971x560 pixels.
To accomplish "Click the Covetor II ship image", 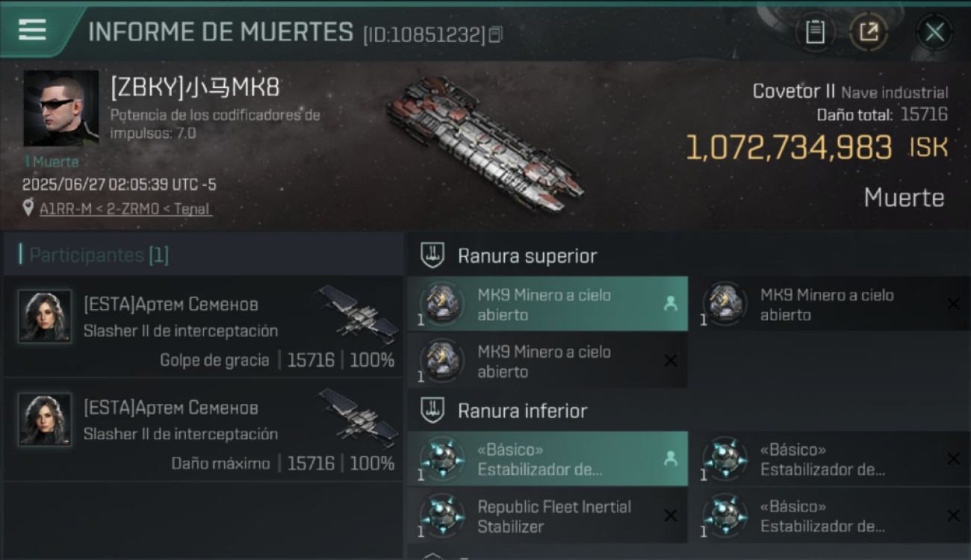I will pos(484,144).
